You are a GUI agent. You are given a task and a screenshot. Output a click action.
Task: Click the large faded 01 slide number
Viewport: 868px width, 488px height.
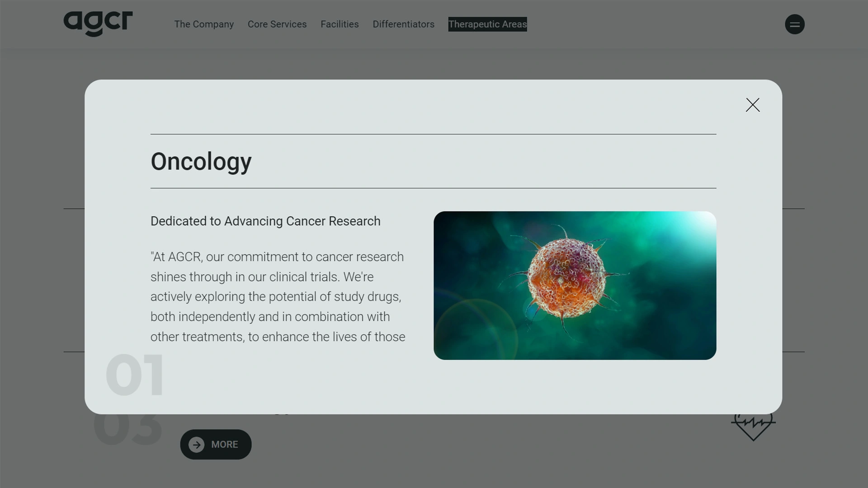pyautogui.click(x=134, y=374)
